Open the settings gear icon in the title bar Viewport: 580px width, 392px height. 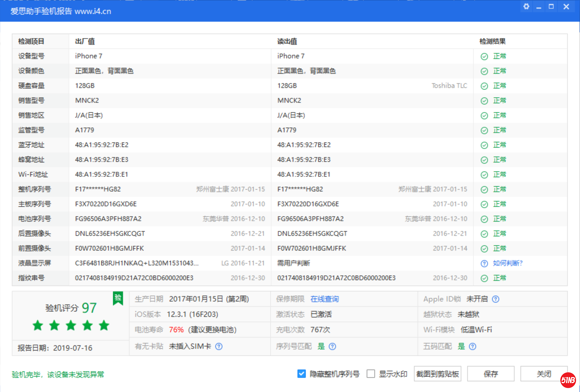click(x=526, y=6)
